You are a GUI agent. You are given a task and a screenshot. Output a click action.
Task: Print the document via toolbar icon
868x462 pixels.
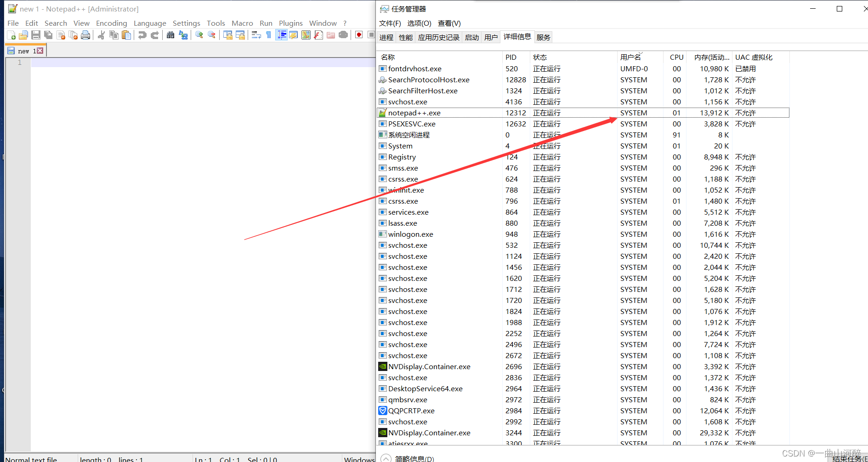85,35
